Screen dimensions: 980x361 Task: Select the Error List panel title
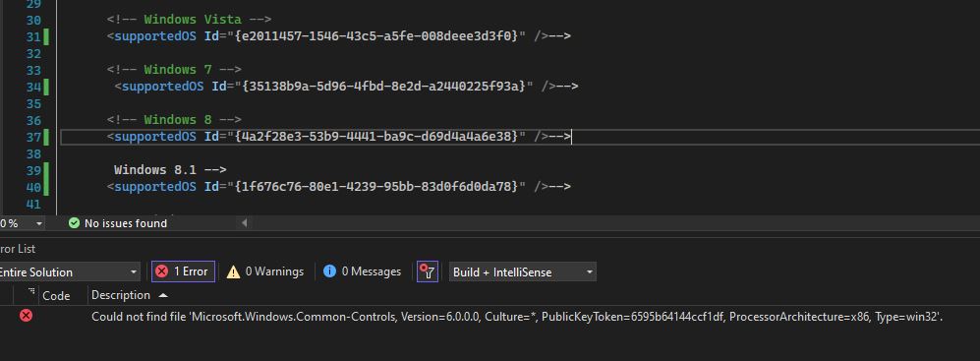(x=18, y=249)
